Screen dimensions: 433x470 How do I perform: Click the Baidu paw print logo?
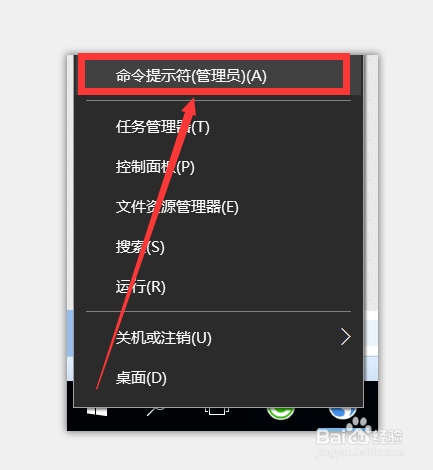[x=359, y=428]
